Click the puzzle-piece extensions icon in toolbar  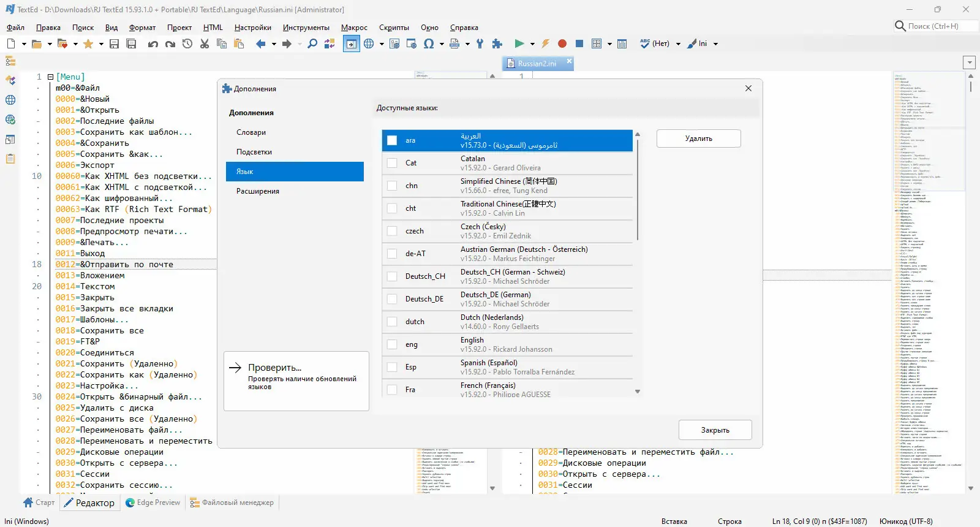tap(497, 44)
